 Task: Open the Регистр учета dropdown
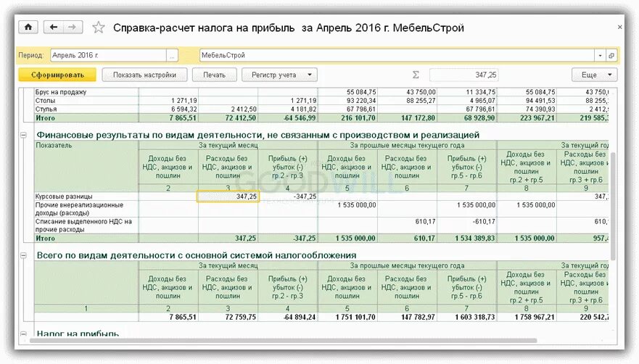[279, 75]
